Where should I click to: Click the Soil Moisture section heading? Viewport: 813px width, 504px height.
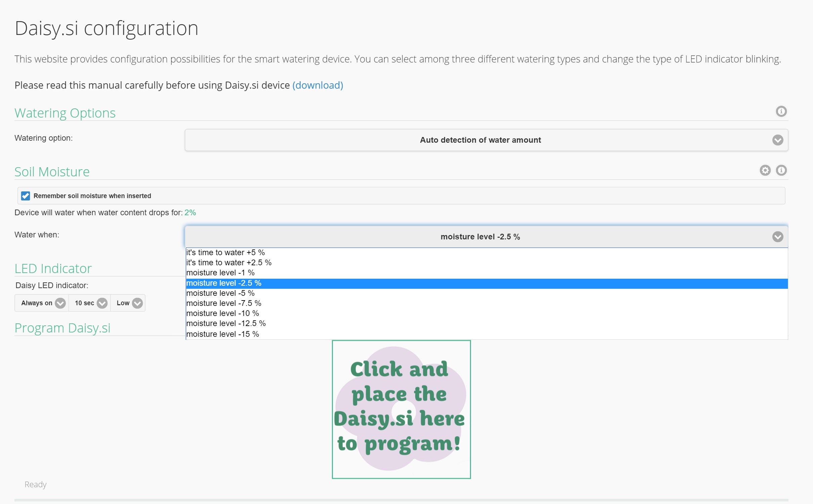[x=52, y=172]
